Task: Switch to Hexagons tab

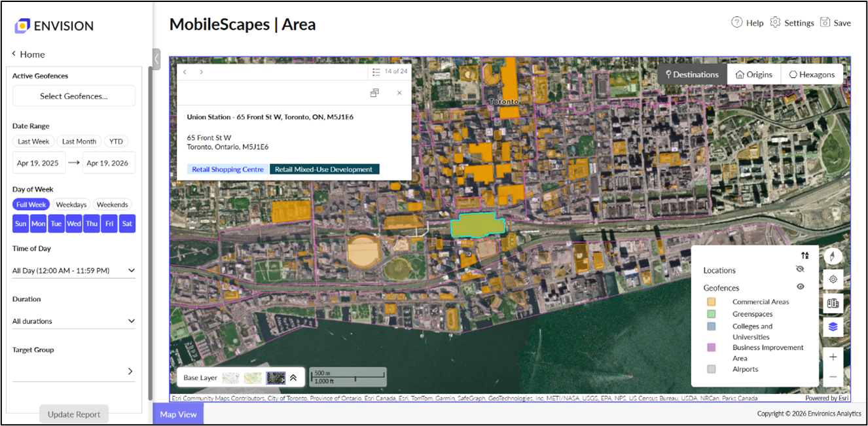Action: pyautogui.click(x=812, y=75)
